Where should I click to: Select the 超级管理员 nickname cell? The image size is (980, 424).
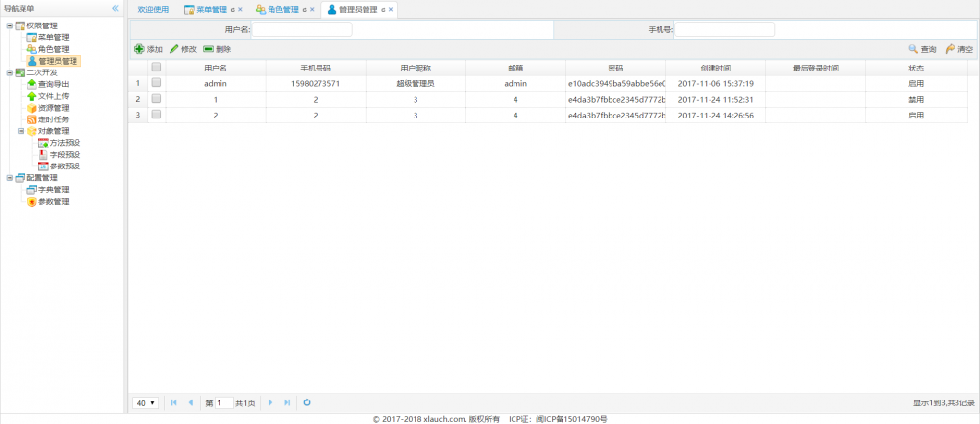point(416,83)
